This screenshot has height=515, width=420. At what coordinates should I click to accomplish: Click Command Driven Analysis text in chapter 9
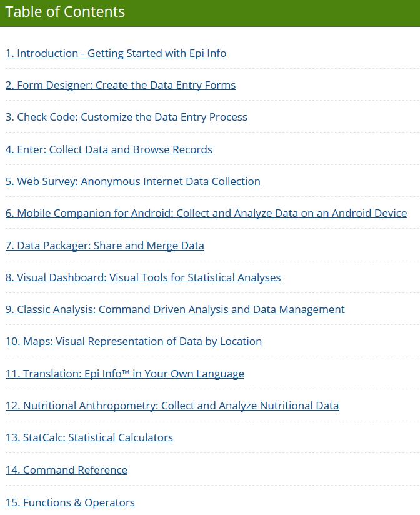pyautogui.click(x=161, y=309)
